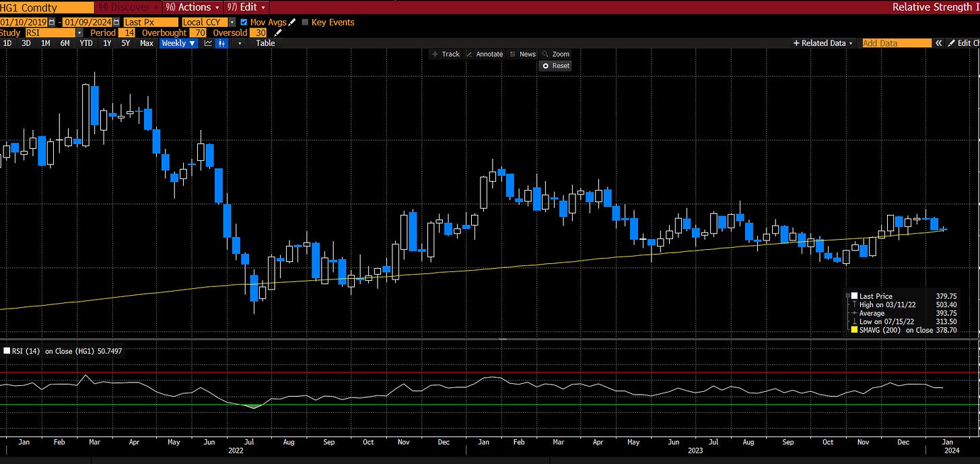980x464 pixels.
Task: Open the end date calendar icon
Action: tap(116, 22)
